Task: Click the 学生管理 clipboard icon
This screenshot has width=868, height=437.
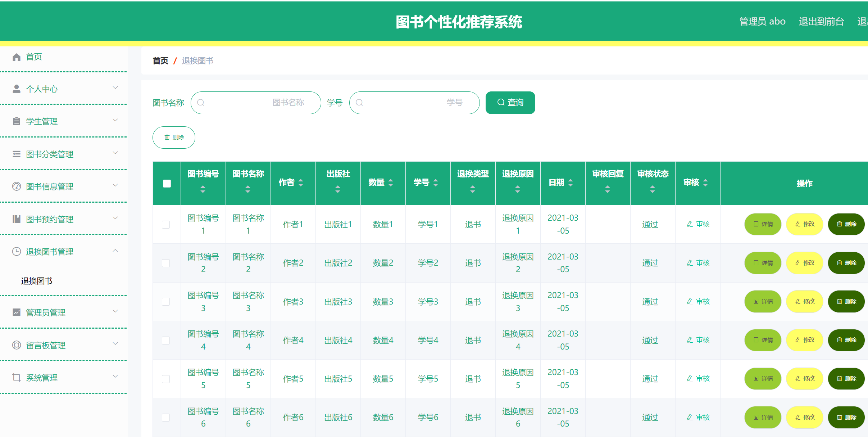Action: tap(17, 121)
